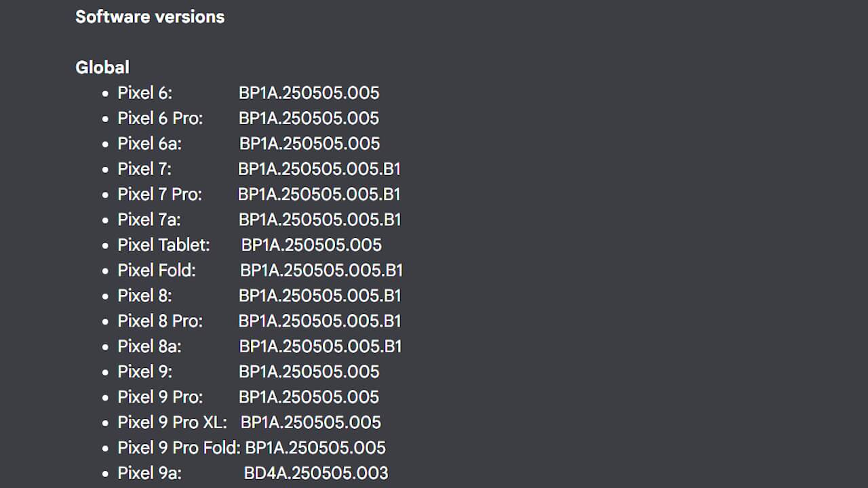This screenshot has width=868, height=488.
Task: Select the Pixel Fold device name
Action: (x=156, y=270)
